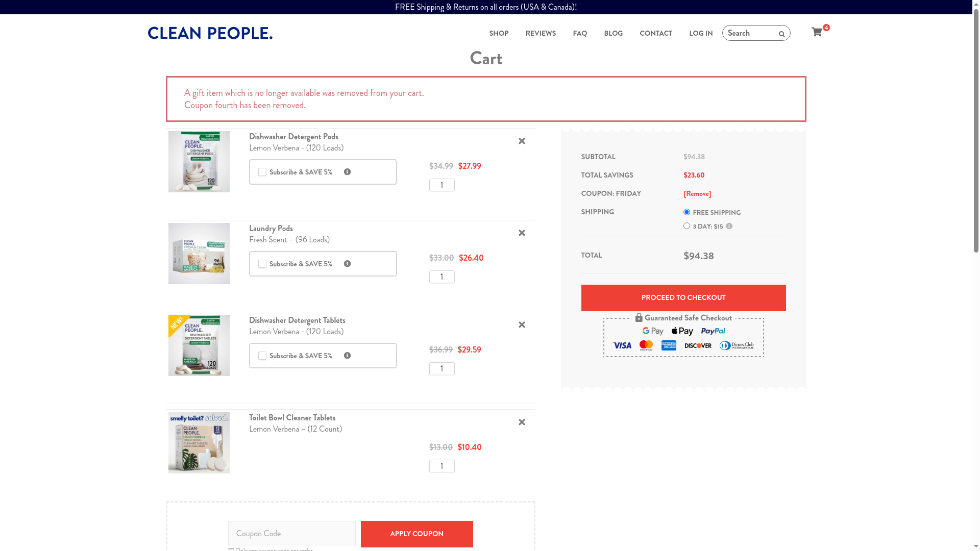
Task: Click the $23.60 total savings value
Action: click(694, 175)
